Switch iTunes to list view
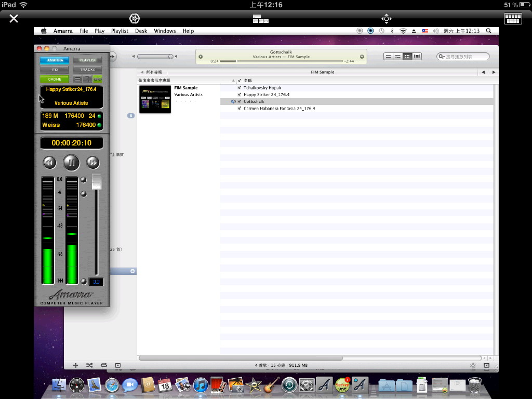The height and width of the screenshot is (399, 532). (389, 56)
